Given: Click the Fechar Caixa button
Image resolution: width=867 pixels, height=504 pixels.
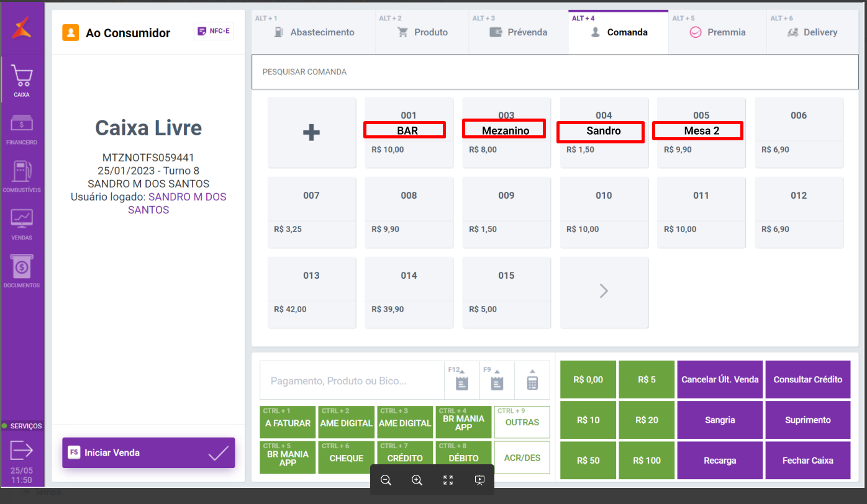Looking at the screenshot, I should 807,461.
